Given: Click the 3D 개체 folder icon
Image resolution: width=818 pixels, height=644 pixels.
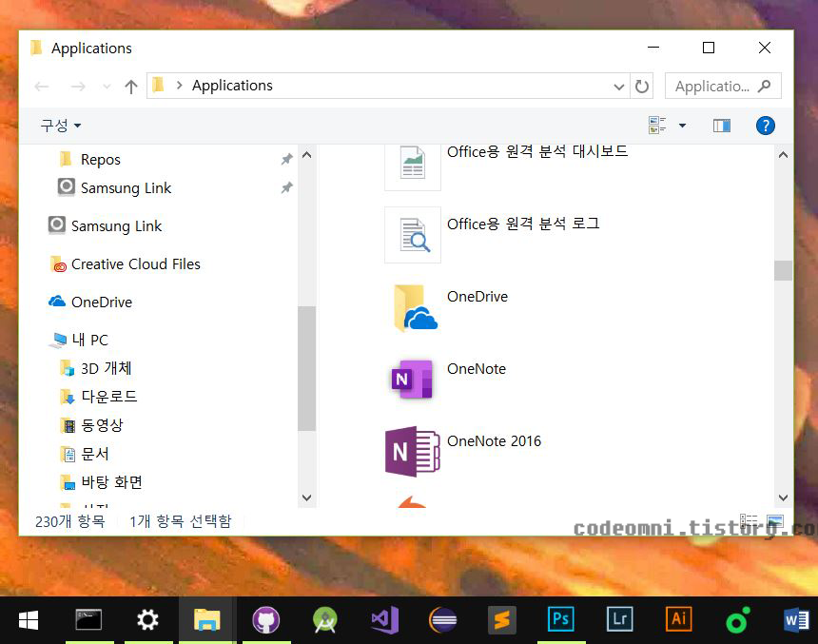Looking at the screenshot, I should [x=67, y=368].
